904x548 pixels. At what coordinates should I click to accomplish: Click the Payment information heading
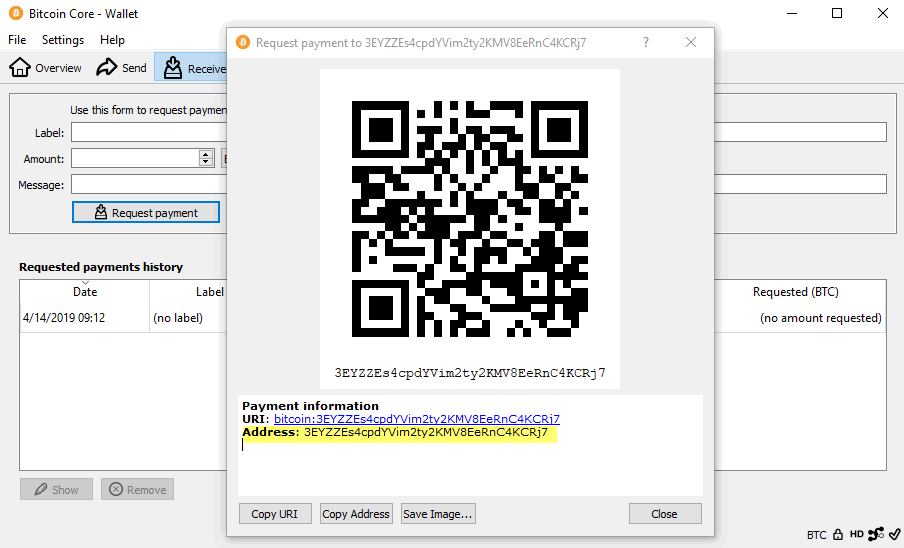click(310, 406)
